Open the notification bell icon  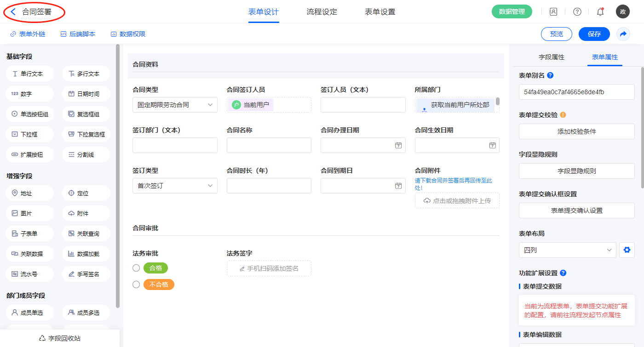coord(600,12)
